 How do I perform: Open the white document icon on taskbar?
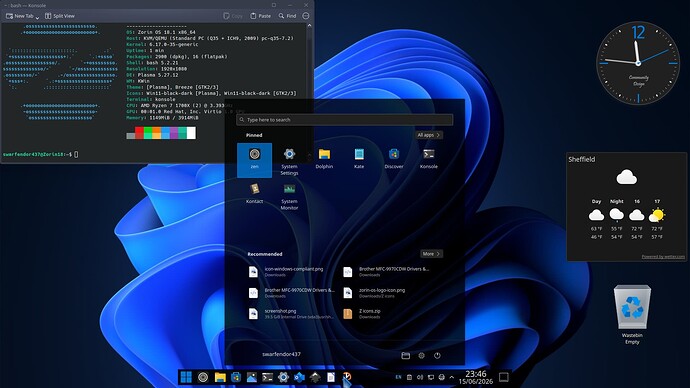coord(331,377)
